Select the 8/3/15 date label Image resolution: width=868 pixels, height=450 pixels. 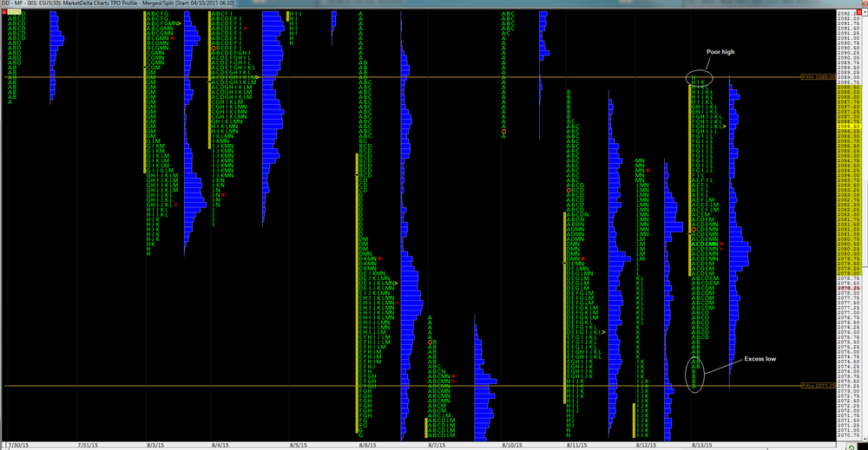click(x=155, y=445)
